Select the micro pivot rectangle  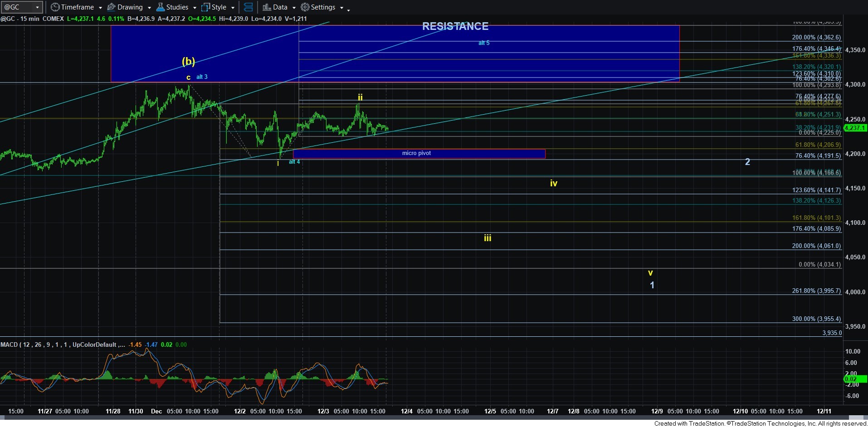419,154
